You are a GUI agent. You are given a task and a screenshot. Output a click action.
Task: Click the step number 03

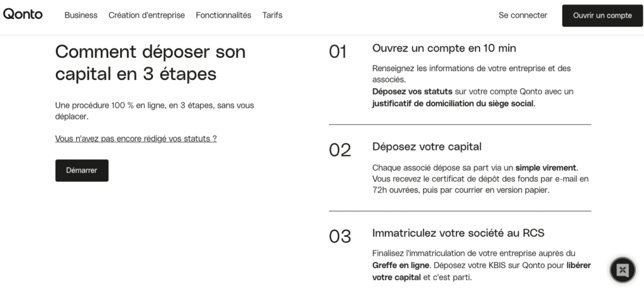click(340, 237)
